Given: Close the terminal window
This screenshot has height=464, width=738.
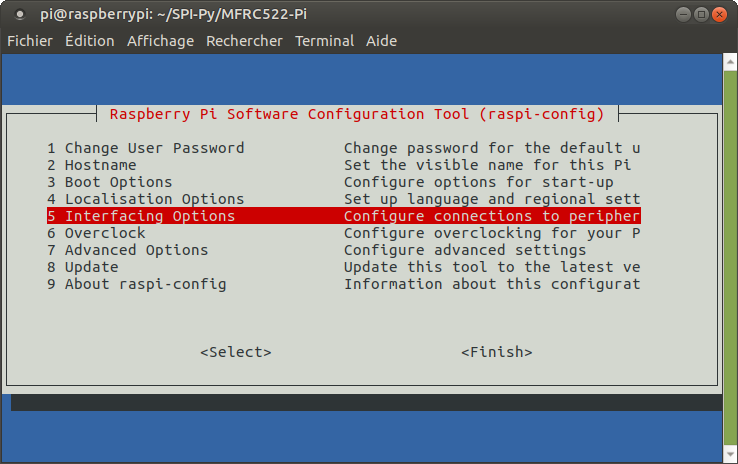Looking at the screenshot, I should pos(721,15).
